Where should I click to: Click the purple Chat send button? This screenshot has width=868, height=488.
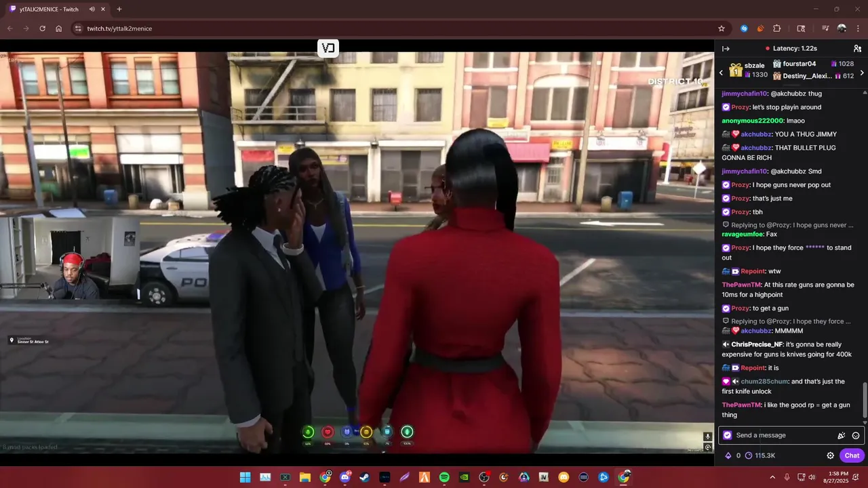point(852,455)
